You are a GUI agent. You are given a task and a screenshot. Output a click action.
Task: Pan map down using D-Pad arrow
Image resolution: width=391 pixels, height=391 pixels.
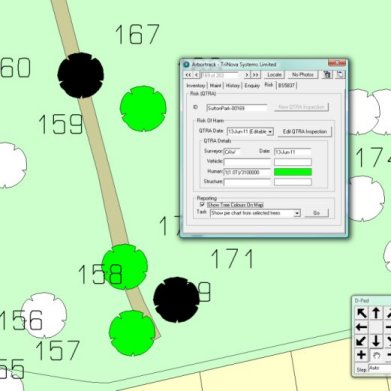pos(376,341)
